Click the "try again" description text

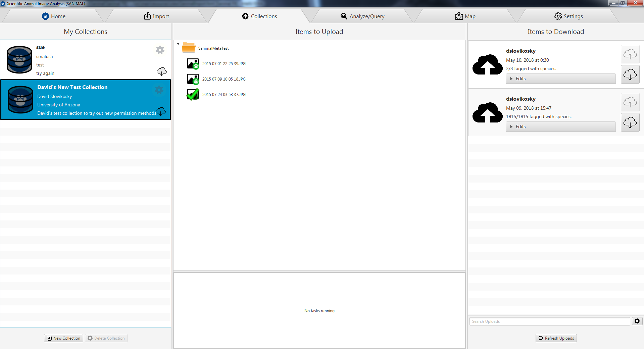click(x=45, y=73)
